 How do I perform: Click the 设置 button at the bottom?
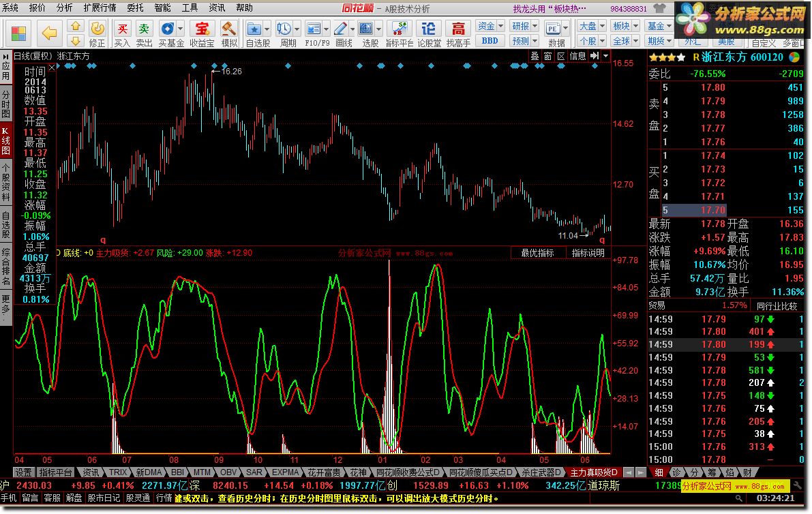pos(23,472)
